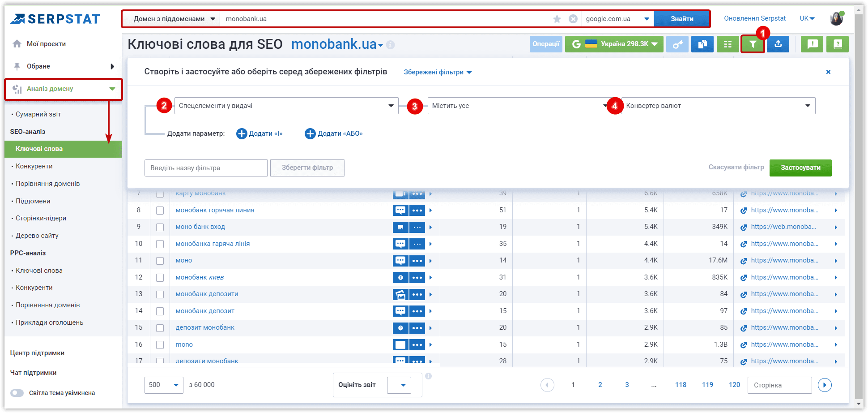Click the 'Знайти' search button
The width and height of the screenshot is (868, 413).
click(x=682, y=19)
